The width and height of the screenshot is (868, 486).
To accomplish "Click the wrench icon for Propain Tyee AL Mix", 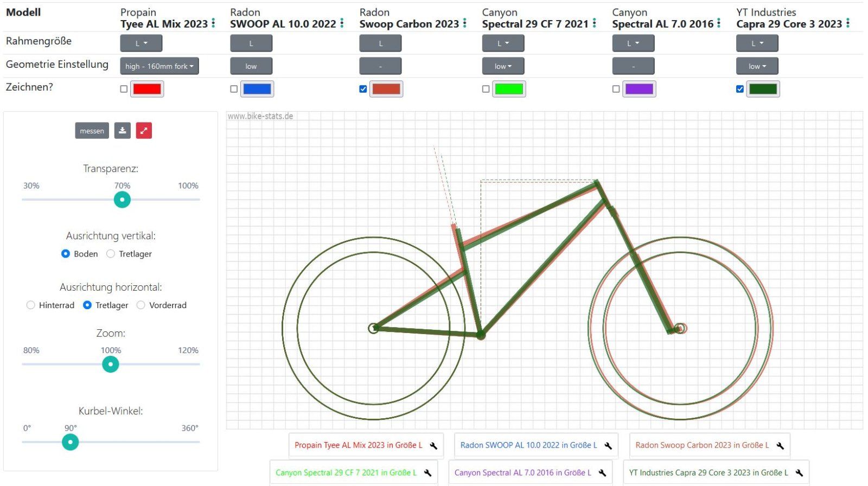I will [x=433, y=446].
